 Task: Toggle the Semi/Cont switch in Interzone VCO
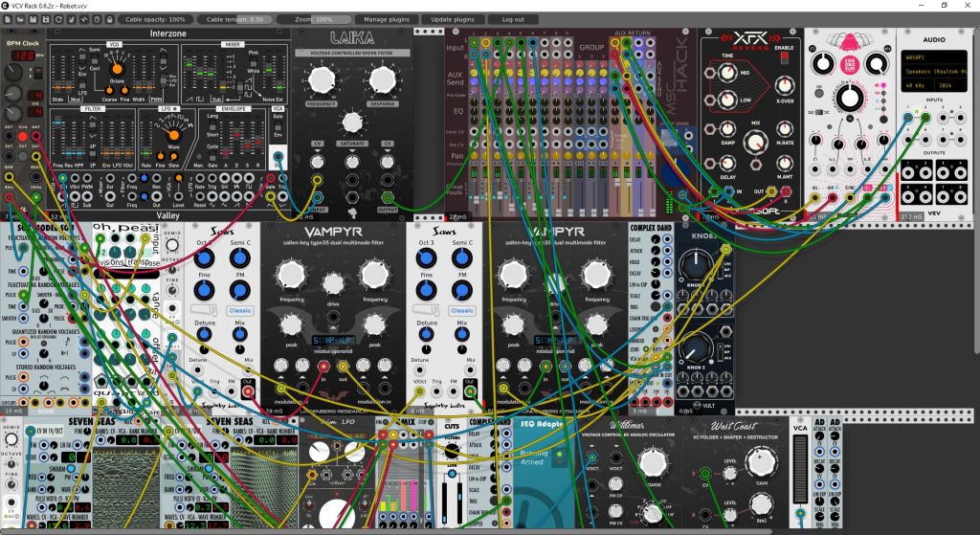[x=95, y=59]
